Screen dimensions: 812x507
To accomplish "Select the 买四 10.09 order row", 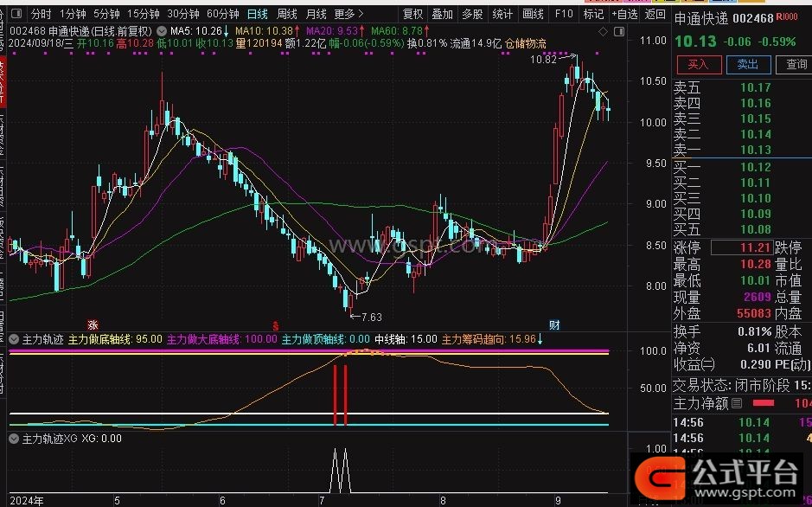I will coord(742,214).
